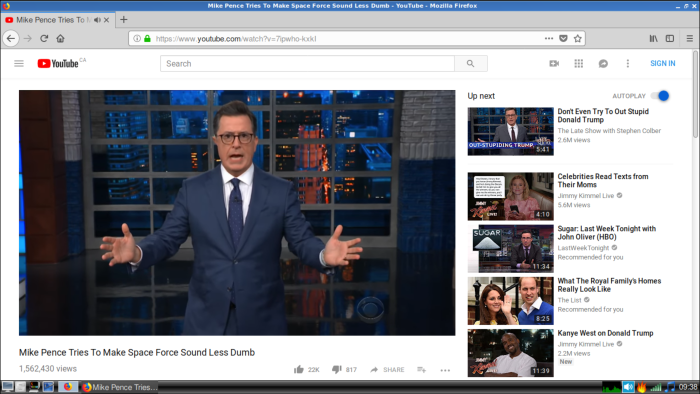Click the Kanye West video thumbnail

click(510, 353)
